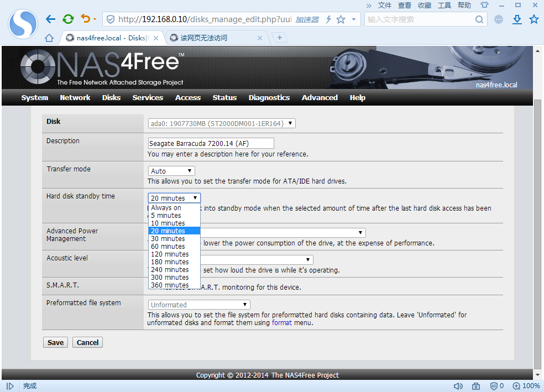Open new tab with plus button

click(x=280, y=38)
